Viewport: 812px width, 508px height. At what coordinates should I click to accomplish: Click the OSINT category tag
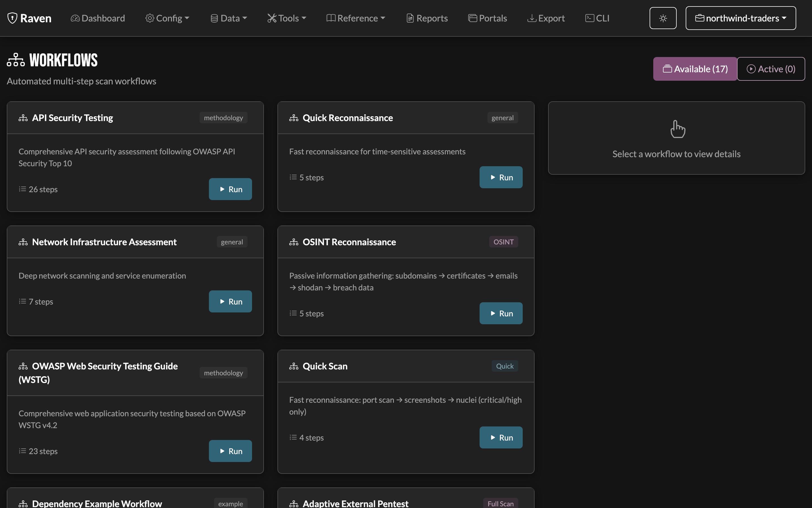click(503, 242)
